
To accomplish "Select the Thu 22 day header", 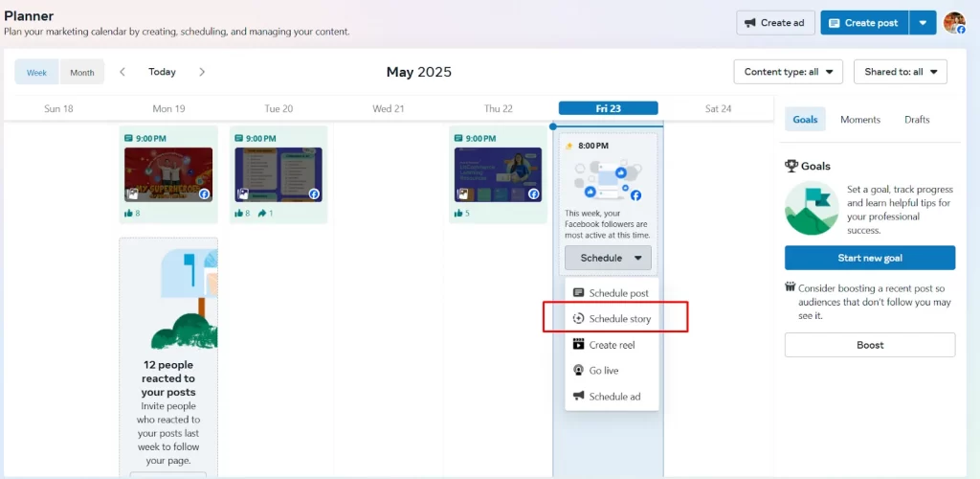I will point(498,109).
